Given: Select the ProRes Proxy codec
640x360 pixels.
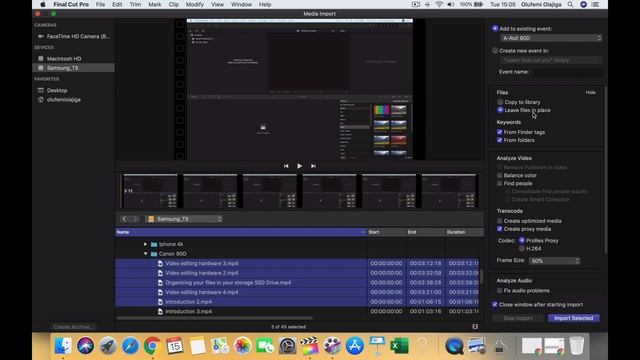Looking at the screenshot, I should click(522, 240).
